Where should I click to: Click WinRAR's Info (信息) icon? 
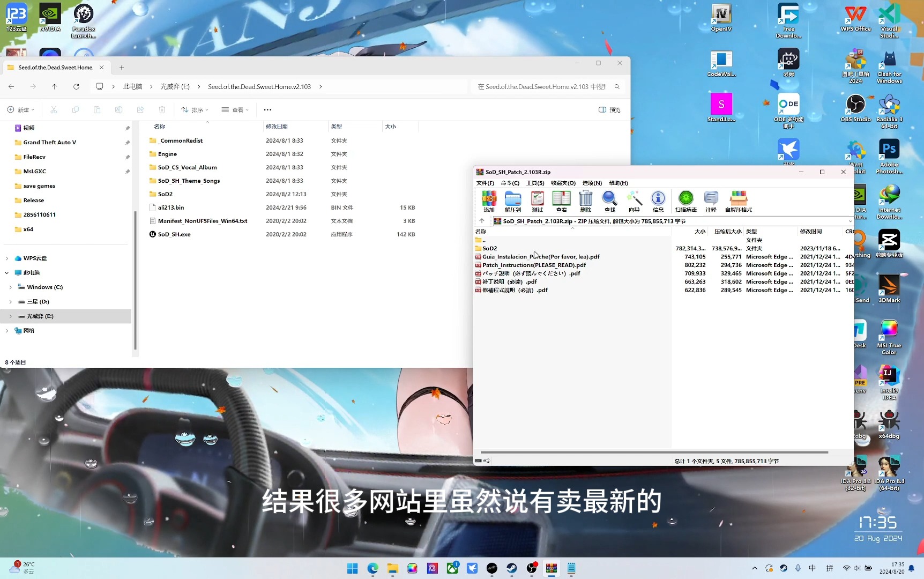click(x=658, y=202)
